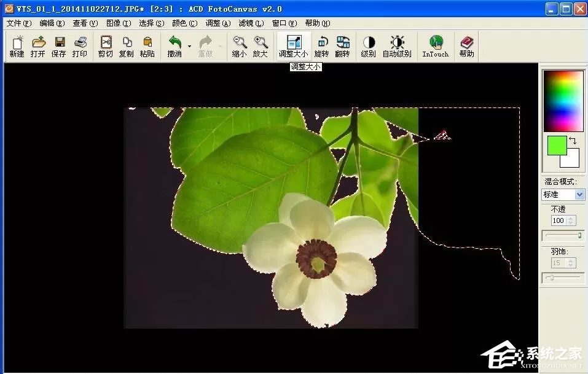Pick a color from the spectrum
The height and width of the screenshot is (374, 588).
(x=563, y=101)
